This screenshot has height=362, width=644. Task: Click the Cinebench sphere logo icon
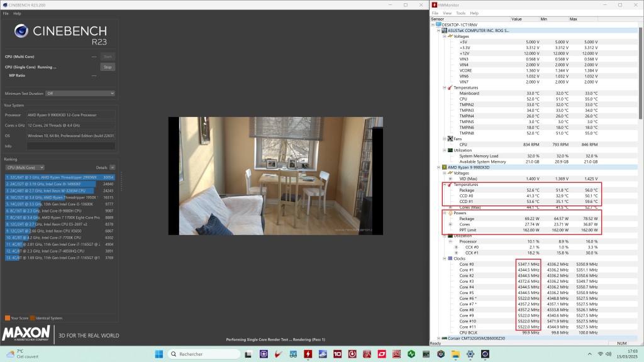[x=21, y=31]
